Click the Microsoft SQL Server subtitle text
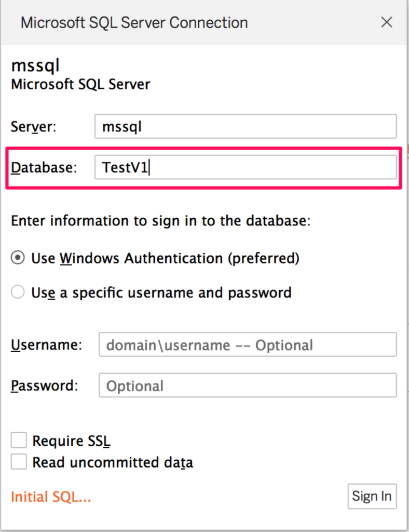This screenshot has height=532, width=409. pyautogui.click(x=80, y=84)
